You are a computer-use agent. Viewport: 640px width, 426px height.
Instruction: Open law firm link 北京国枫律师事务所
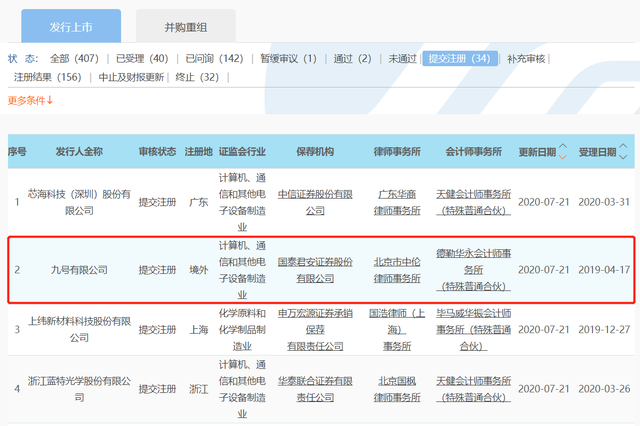click(397, 389)
